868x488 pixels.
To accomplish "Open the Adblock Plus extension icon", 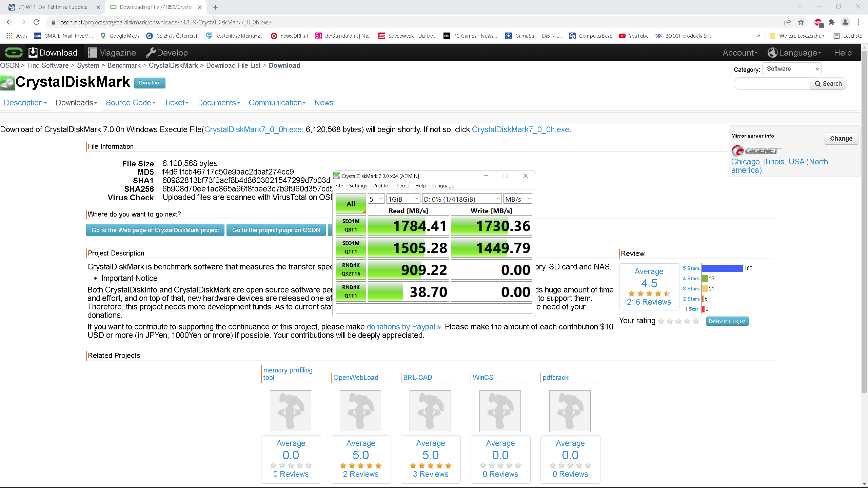I will point(818,22).
